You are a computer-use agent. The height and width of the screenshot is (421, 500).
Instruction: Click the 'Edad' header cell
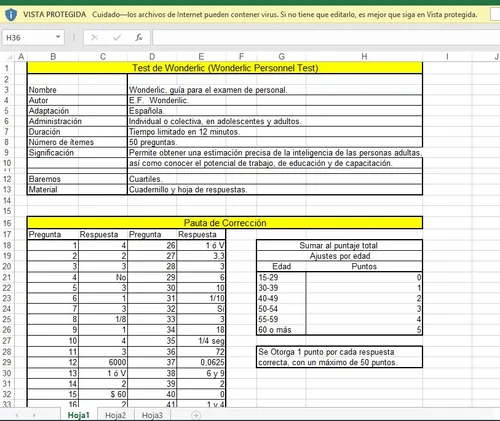[x=281, y=266]
